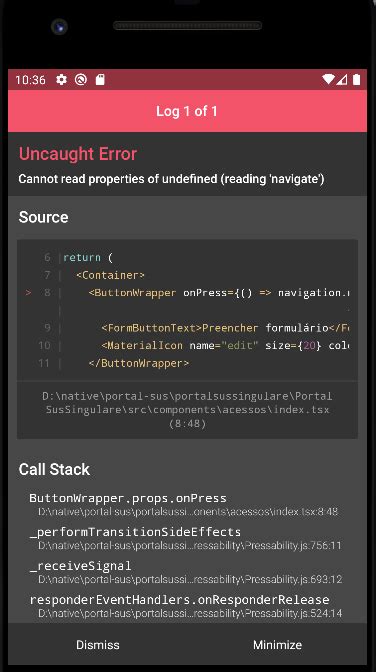Tap the circular sync status bar icon
The image size is (376, 672).
(81, 80)
